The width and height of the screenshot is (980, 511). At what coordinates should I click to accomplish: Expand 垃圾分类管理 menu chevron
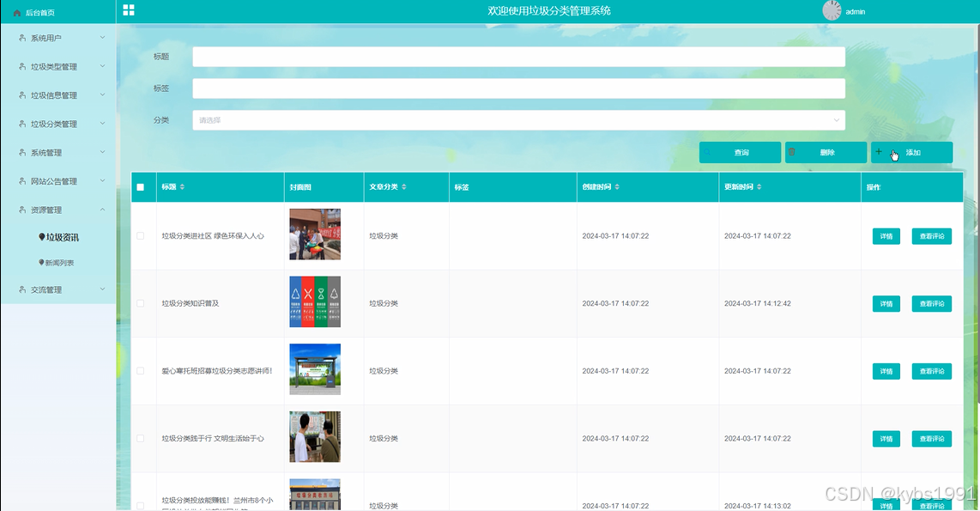[102, 124]
